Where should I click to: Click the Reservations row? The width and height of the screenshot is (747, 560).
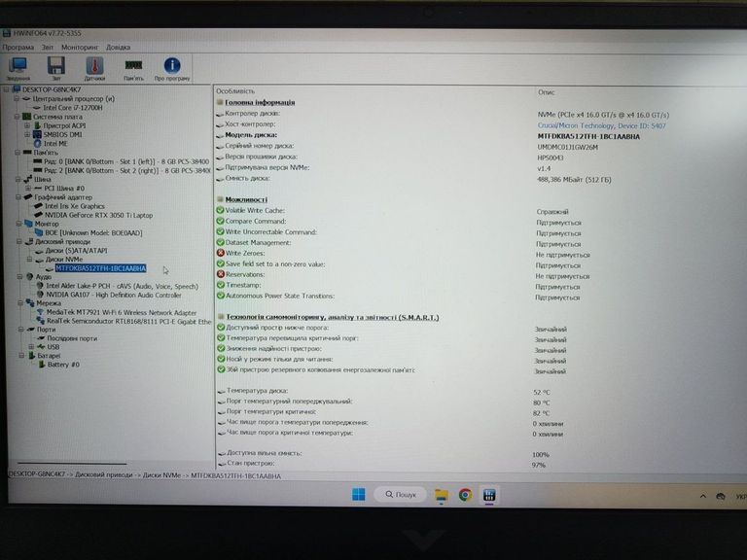click(403, 275)
